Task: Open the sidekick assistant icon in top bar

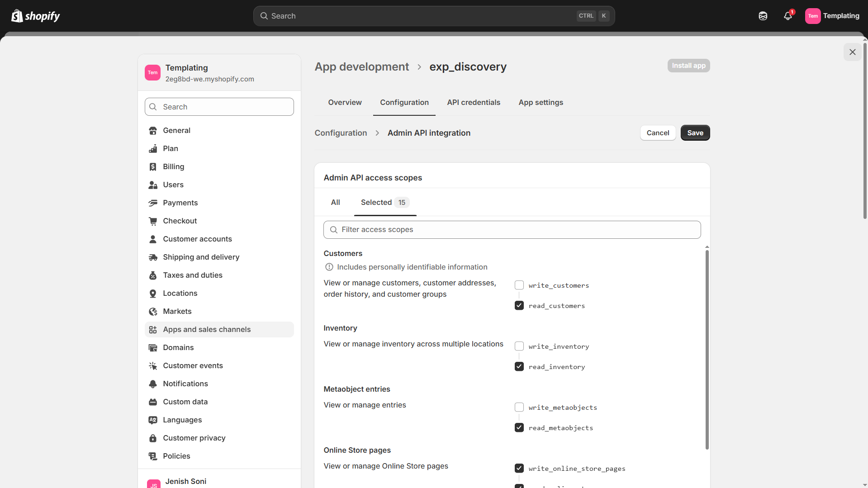Action: (763, 16)
